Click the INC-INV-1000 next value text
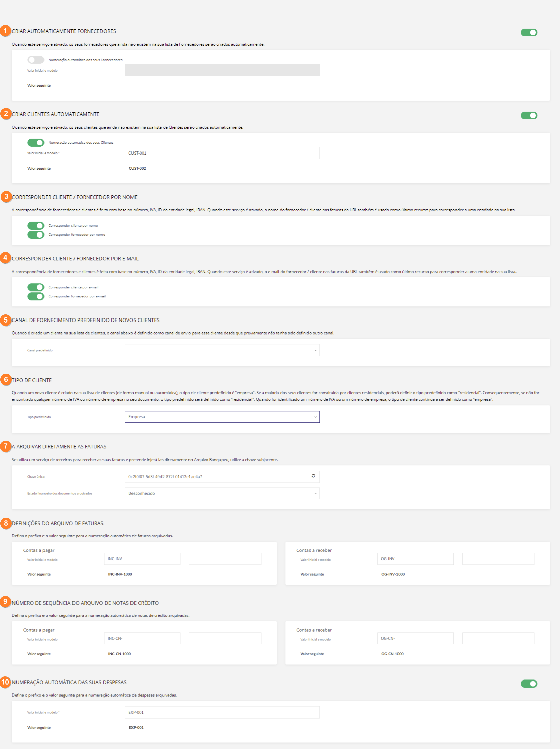Screen dimensions: 560x749 120,574
